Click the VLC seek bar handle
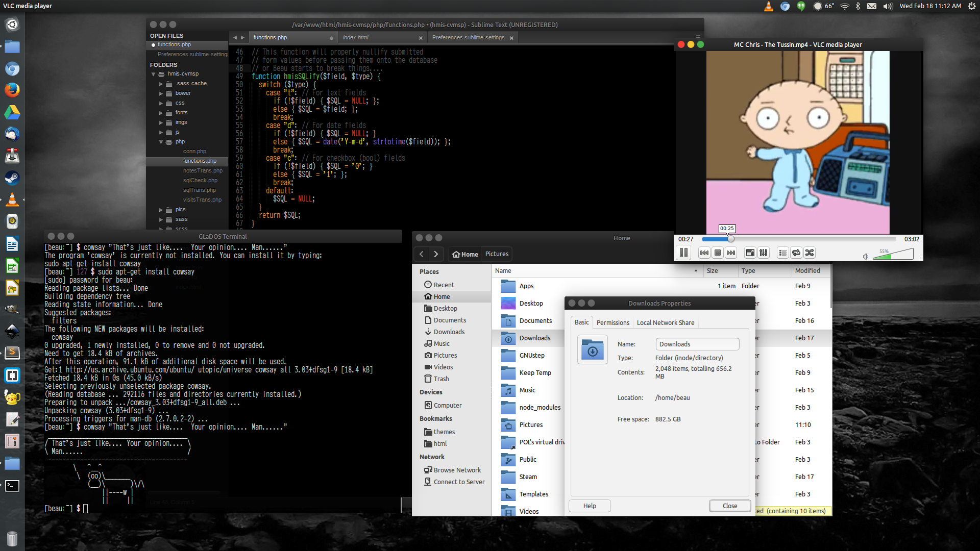Image resolution: width=980 pixels, height=551 pixels. coord(731,239)
